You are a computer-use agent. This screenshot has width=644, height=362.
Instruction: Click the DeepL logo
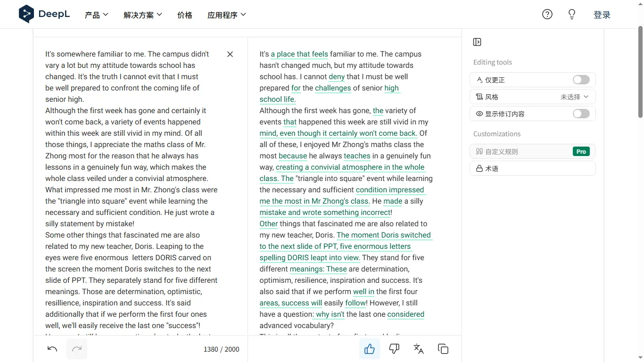[x=44, y=14]
